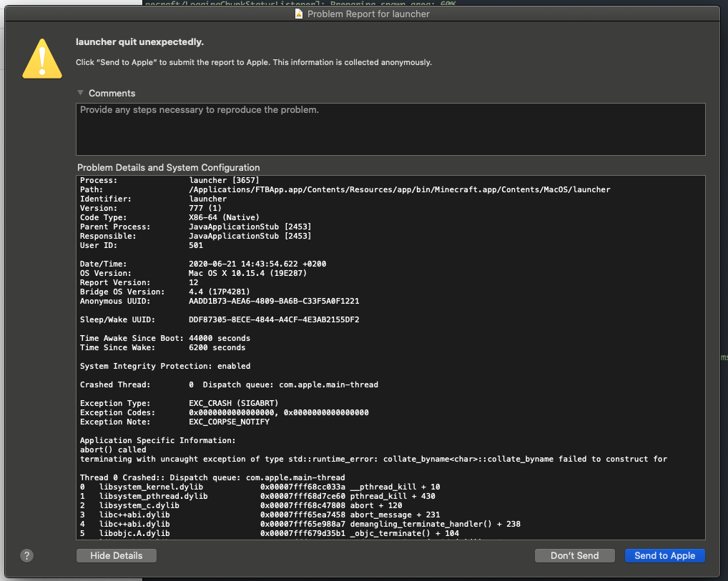Click the 'Problem Details and System Configuration' label
Viewport: 728px width, 581px height.
pos(169,167)
